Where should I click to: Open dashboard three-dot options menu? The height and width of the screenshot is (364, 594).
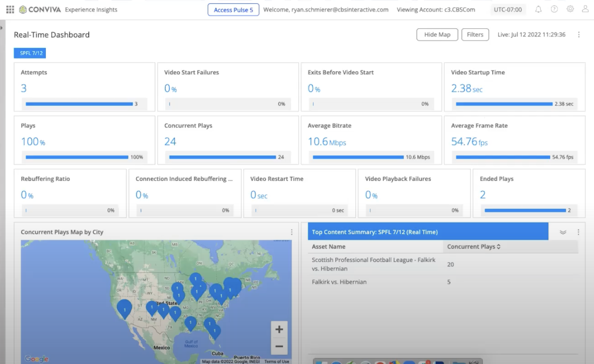[x=579, y=35]
